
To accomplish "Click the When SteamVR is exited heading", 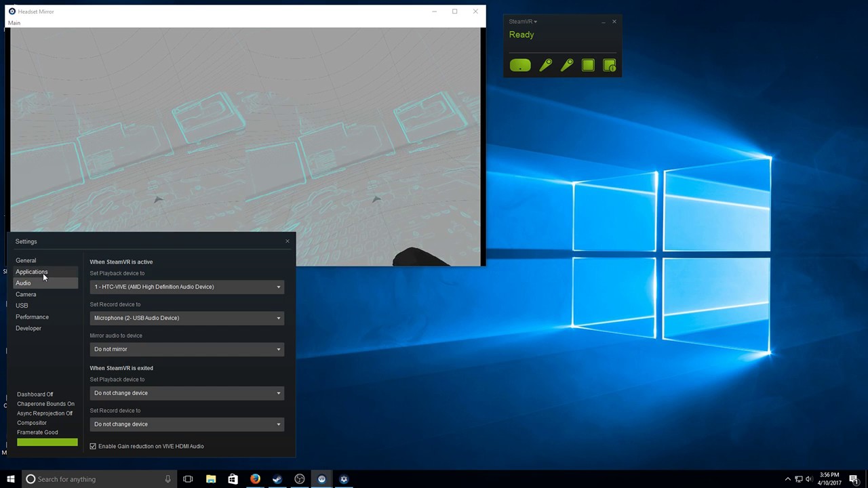I will click(121, 368).
